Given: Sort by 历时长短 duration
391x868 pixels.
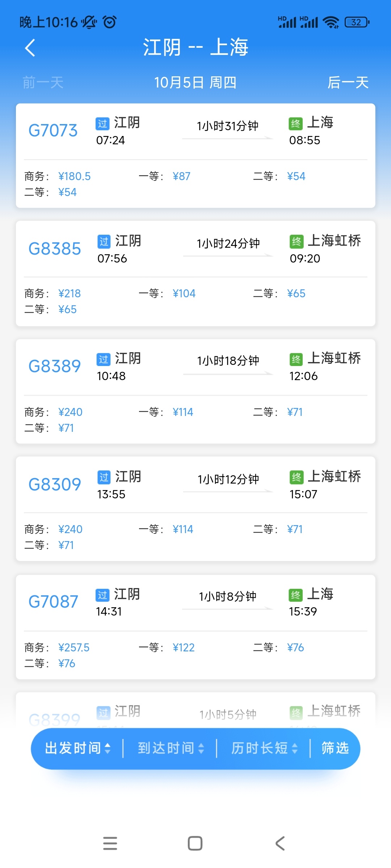Looking at the screenshot, I should point(264,748).
